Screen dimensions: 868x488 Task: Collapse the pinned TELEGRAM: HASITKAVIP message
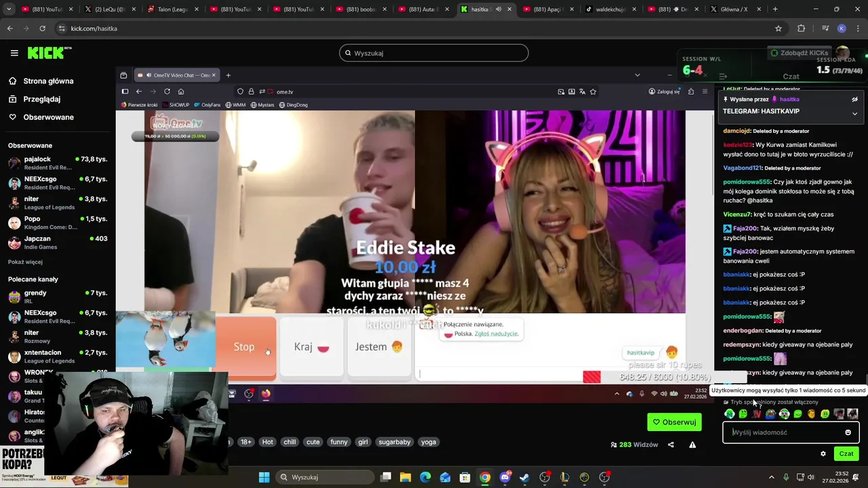coord(854,114)
